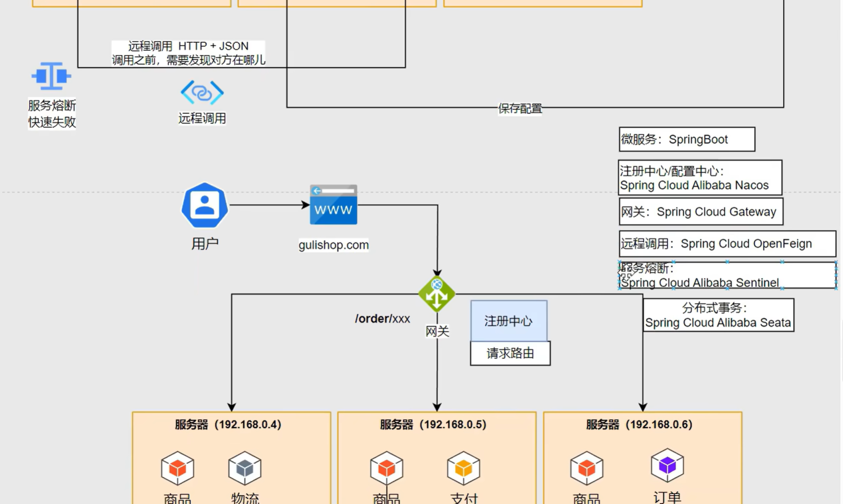Image resolution: width=843 pixels, height=504 pixels.
Task: Click the 物流 label
Action: pyautogui.click(x=245, y=498)
